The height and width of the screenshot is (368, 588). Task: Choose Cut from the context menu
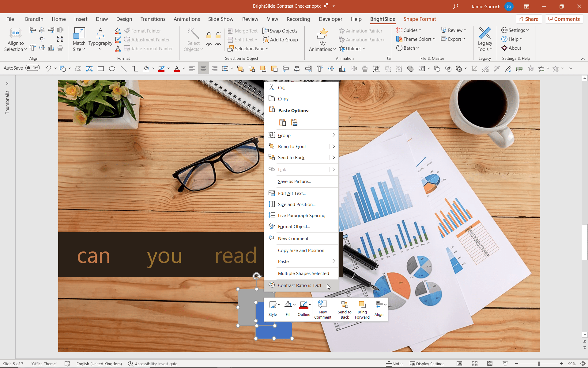click(301, 87)
